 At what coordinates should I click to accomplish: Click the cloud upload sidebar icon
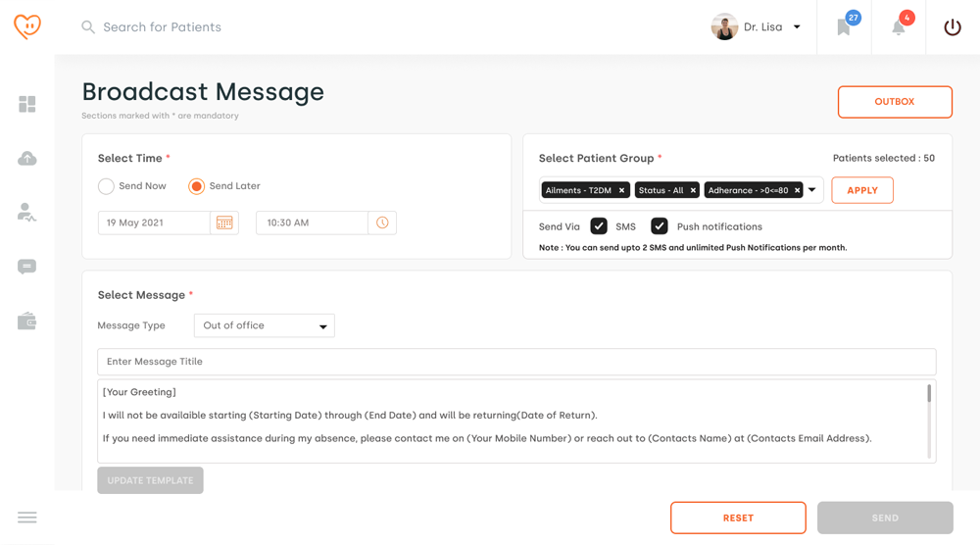(x=27, y=159)
